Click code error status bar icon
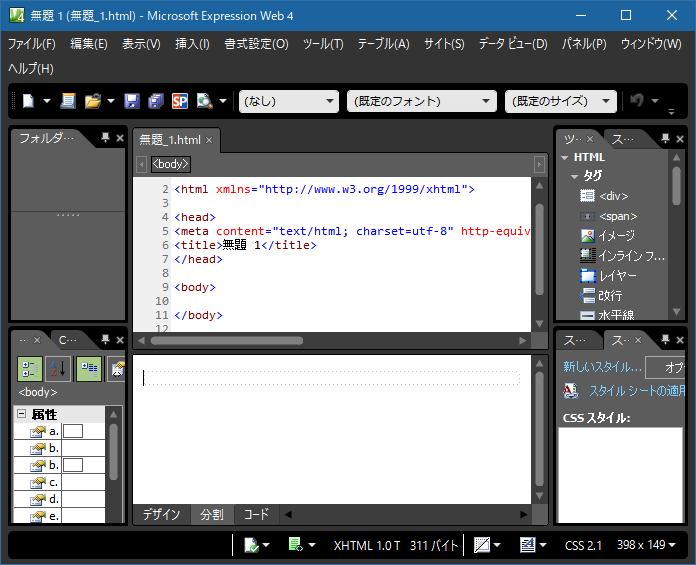The image size is (696, 565). 296,545
